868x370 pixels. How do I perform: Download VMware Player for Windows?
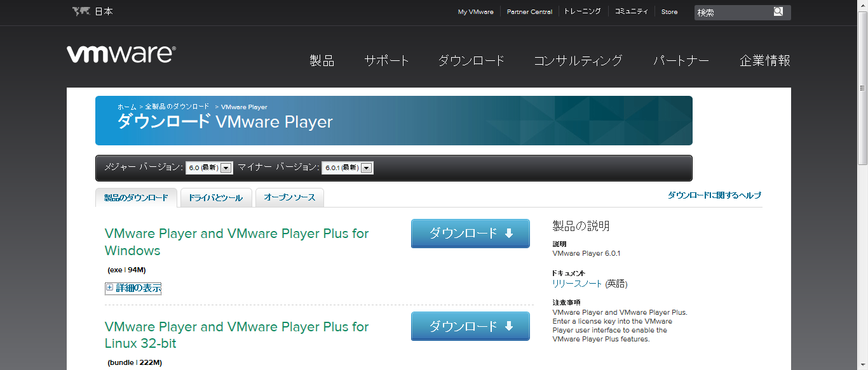(470, 234)
